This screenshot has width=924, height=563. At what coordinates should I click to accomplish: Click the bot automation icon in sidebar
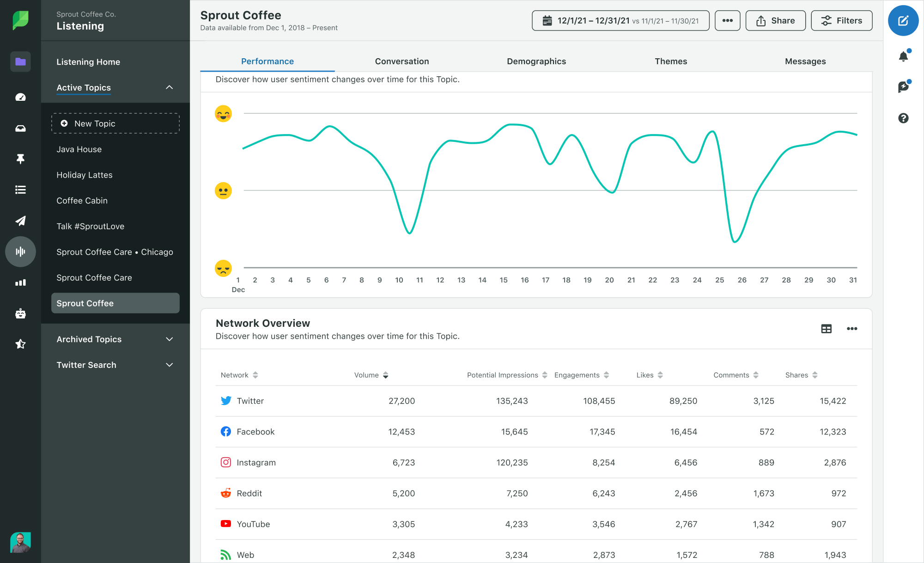pyautogui.click(x=20, y=313)
